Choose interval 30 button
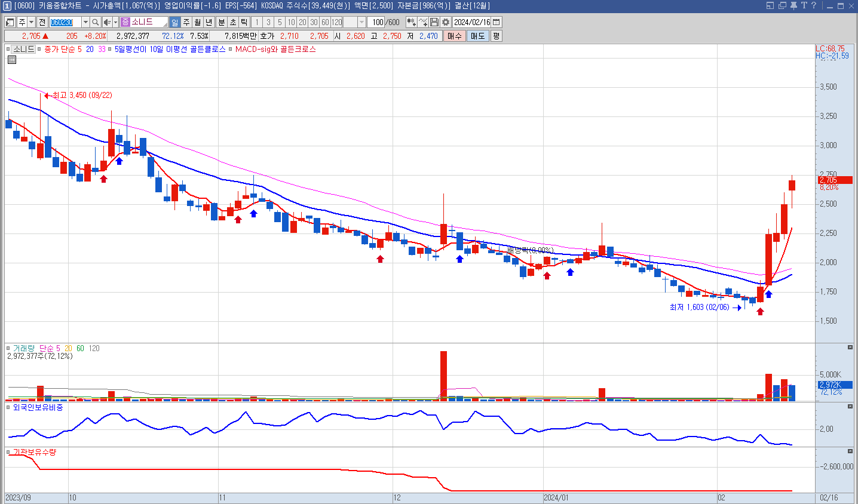The height and width of the screenshot is (504, 858). coord(314,22)
